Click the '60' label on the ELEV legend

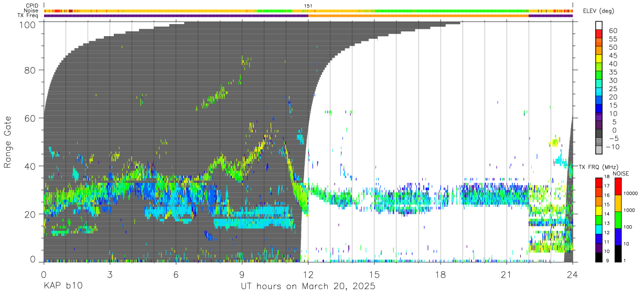coord(613,31)
